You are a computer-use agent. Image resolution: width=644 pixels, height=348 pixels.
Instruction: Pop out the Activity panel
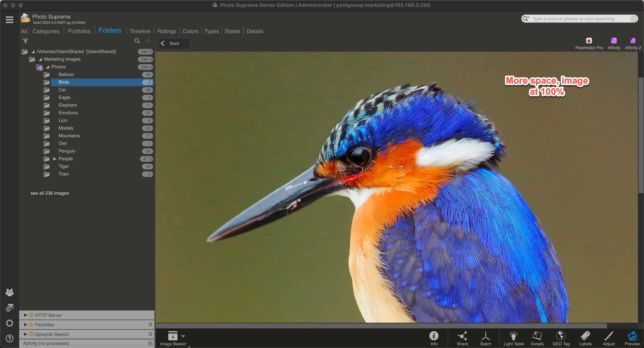pyautogui.click(x=150, y=343)
